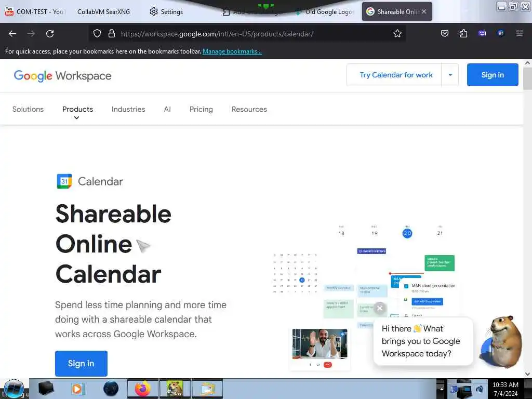The height and width of the screenshot is (399, 532).
Task: Click the Google Calendar 31 logo icon
Action: pyautogui.click(x=64, y=181)
